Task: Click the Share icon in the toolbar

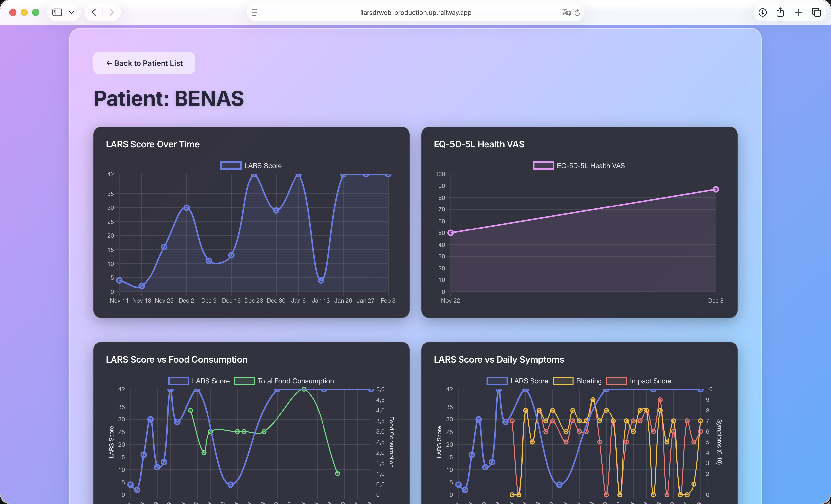Action: [780, 12]
